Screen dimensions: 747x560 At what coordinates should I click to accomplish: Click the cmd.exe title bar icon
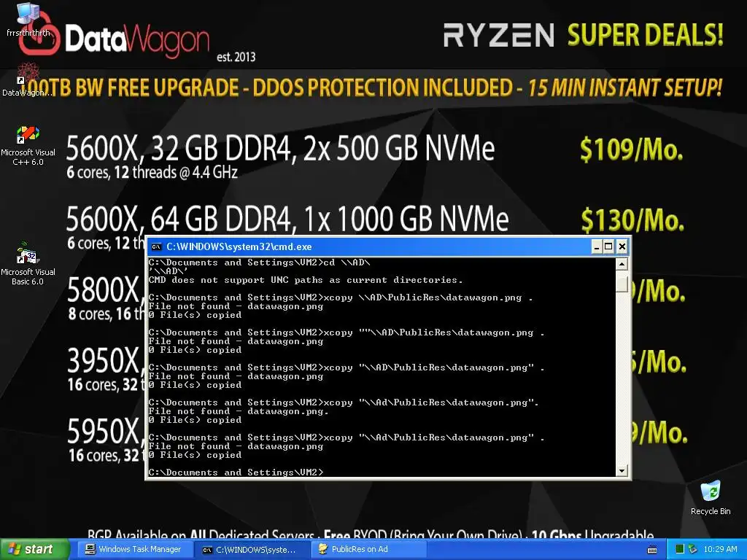coord(156,246)
